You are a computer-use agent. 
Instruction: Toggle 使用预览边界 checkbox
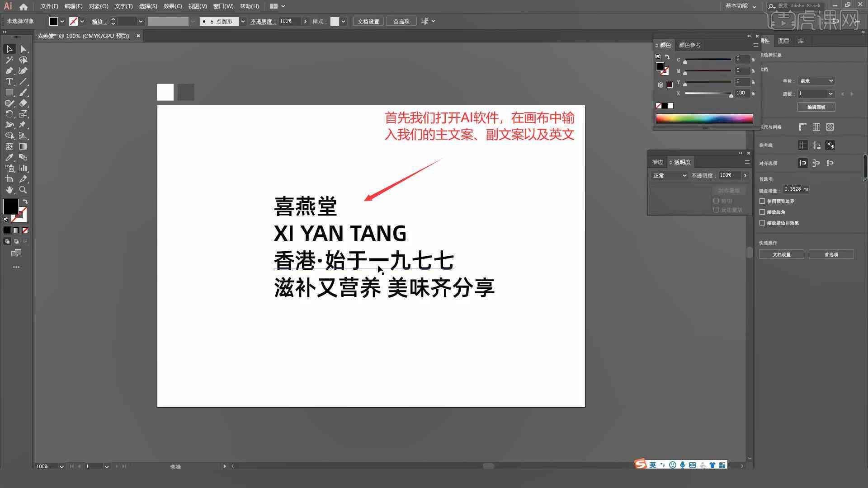763,201
